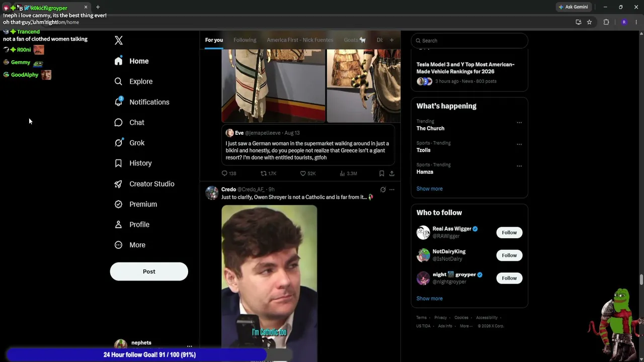644x362 pixels.
Task: Click the Post button
Action: tap(149, 271)
